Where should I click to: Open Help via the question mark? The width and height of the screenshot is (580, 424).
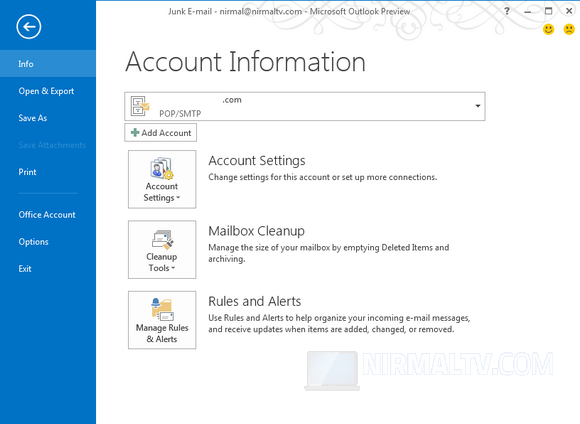507,11
